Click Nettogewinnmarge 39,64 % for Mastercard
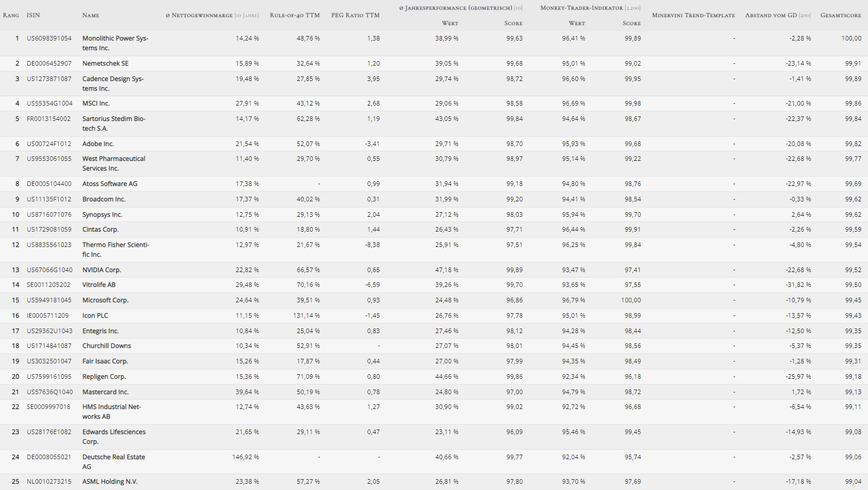The width and height of the screenshot is (868, 490). click(247, 392)
